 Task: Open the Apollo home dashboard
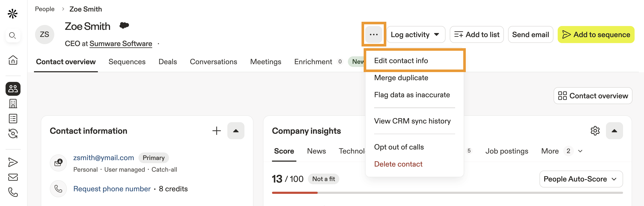pos(13,60)
